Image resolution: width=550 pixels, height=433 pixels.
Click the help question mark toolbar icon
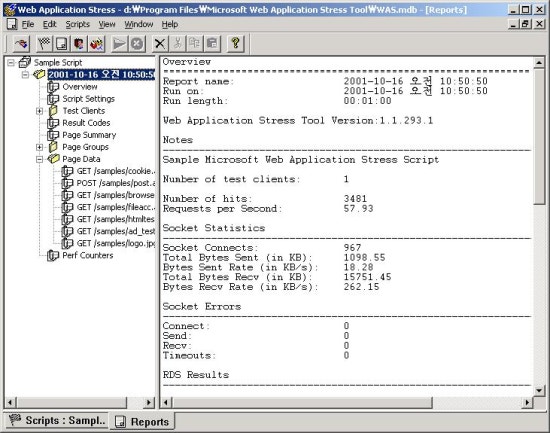235,44
